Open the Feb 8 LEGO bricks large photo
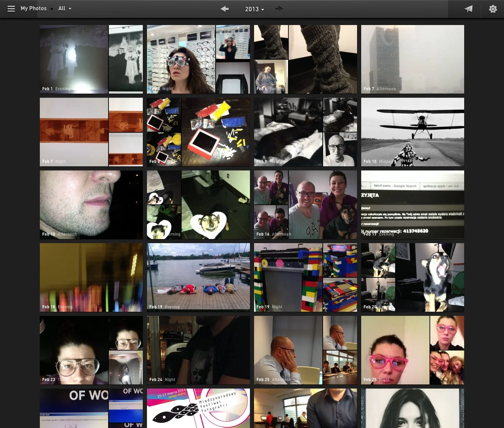 216,132
